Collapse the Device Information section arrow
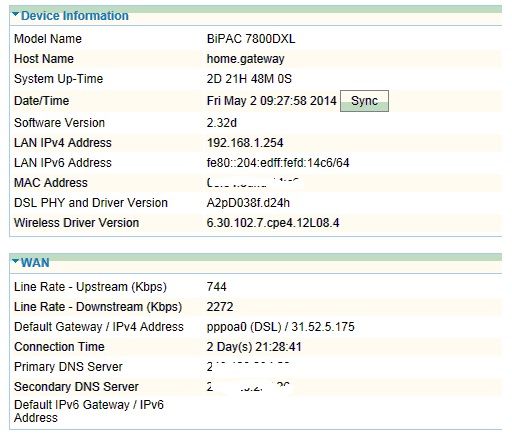 15,14
